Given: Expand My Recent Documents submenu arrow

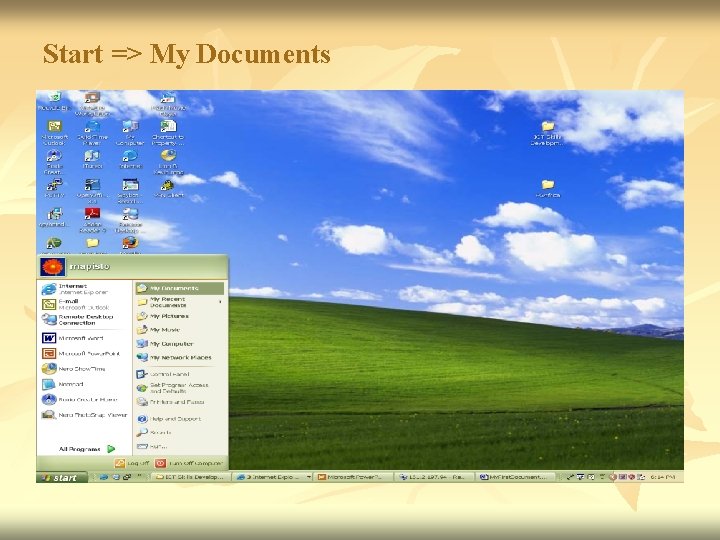Looking at the screenshot, I should click(x=221, y=302).
